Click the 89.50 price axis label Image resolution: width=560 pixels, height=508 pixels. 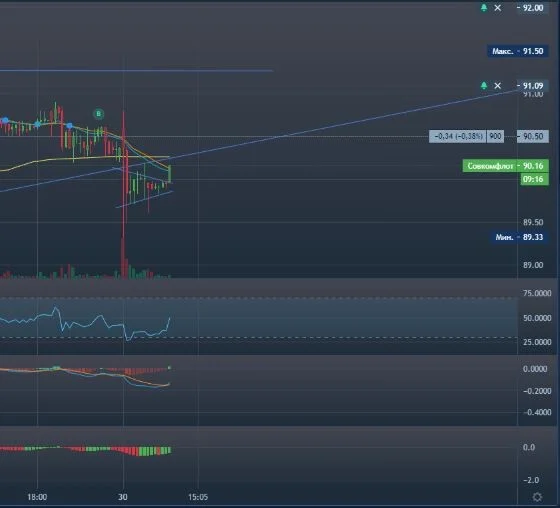(533, 222)
